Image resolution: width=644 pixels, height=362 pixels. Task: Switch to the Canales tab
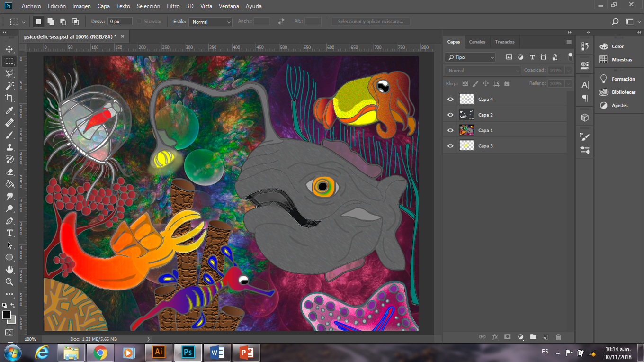(x=477, y=42)
